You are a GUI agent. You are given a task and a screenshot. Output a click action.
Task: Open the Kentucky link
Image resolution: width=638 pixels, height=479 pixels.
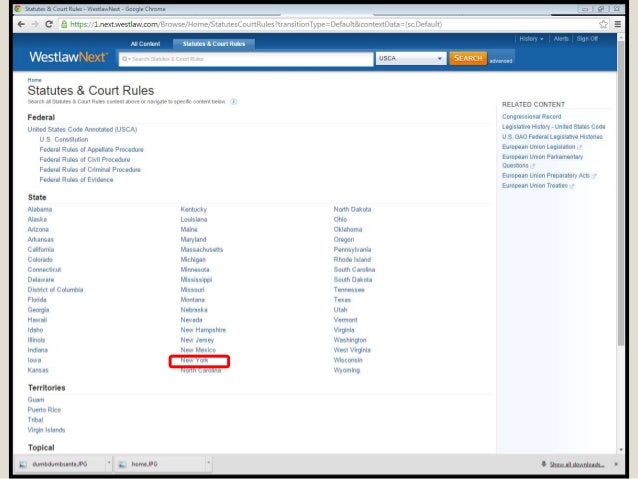tap(194, 209)
